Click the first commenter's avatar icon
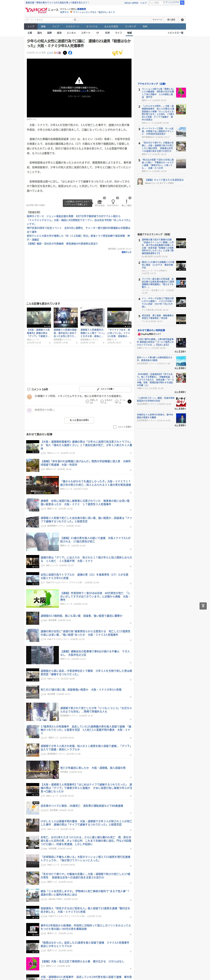Screen dimensions: 210x980 (29, 397)
